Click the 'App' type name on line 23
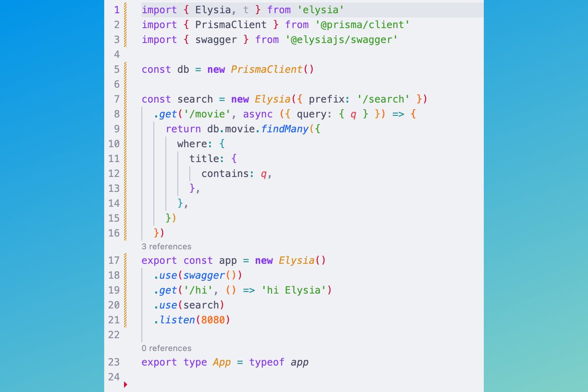Viewport: 588px width, 392px height. click(222, 363)
